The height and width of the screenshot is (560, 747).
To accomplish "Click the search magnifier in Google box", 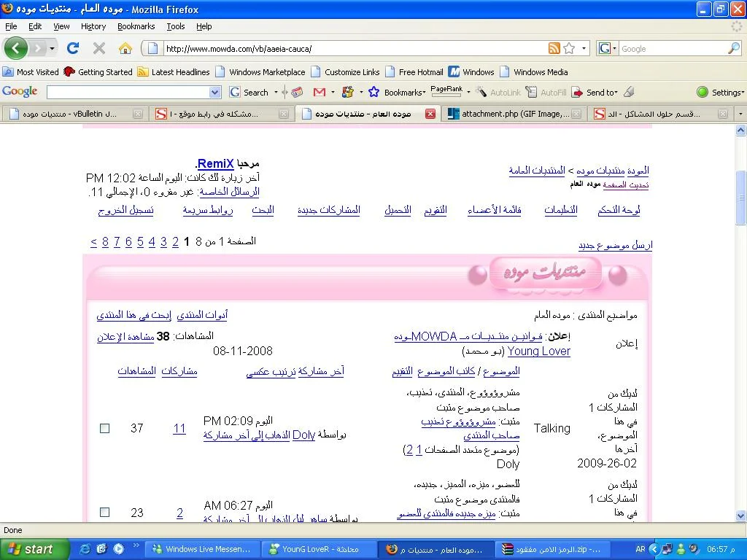I will coord(733,49).
